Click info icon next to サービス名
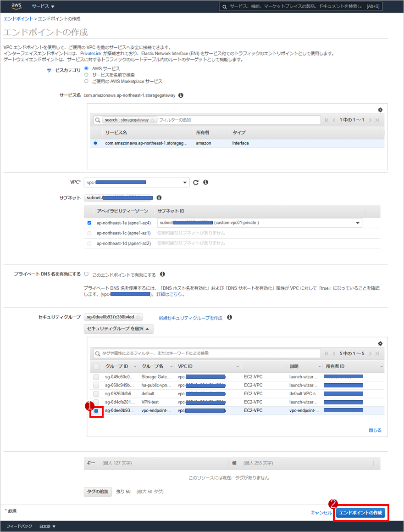The width and height of the screenshot is (404, 532). pyautogui.click(x=181, y=95)
